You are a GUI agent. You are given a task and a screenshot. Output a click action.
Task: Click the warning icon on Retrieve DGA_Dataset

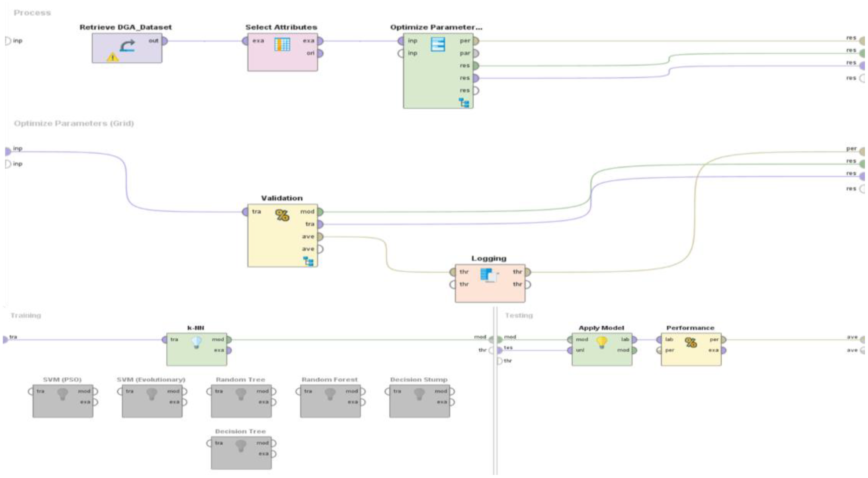113,57
